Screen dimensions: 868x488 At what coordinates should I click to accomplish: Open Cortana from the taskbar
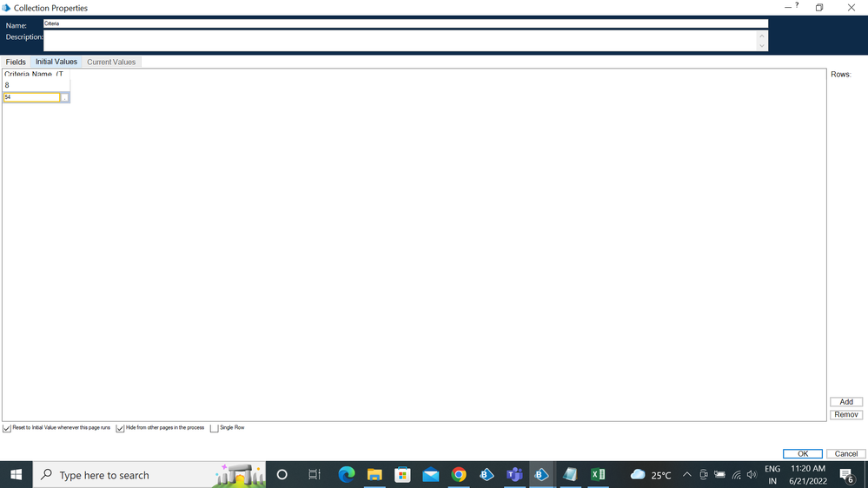[x=282, y=475]
